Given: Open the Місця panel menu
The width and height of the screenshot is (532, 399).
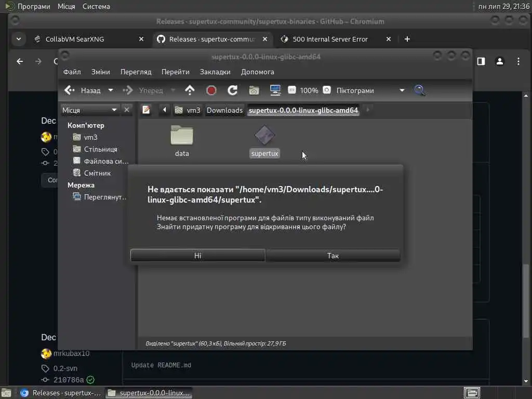Looking at the screenshot, I should 66,6.
